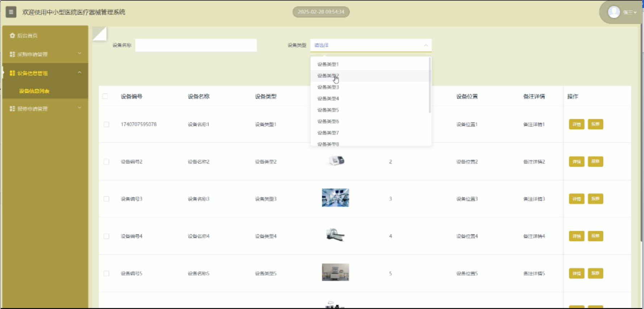Expand the 报修申请管理 menu chevron
Viewport: 644px width, 309px height.
pos(80,108)
